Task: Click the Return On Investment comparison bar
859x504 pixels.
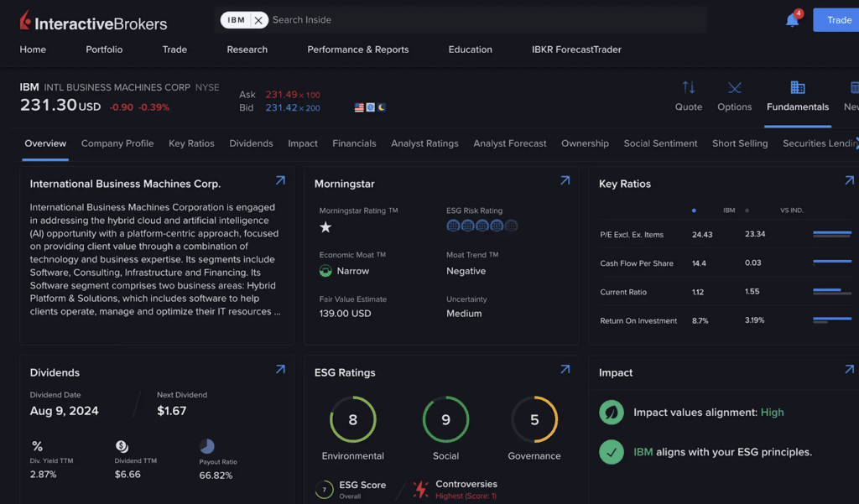Action: point(832,320)
